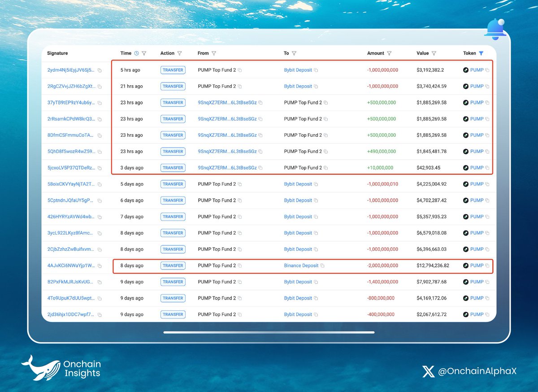
Task: Click the Token column header label
Action: point(469,53)
